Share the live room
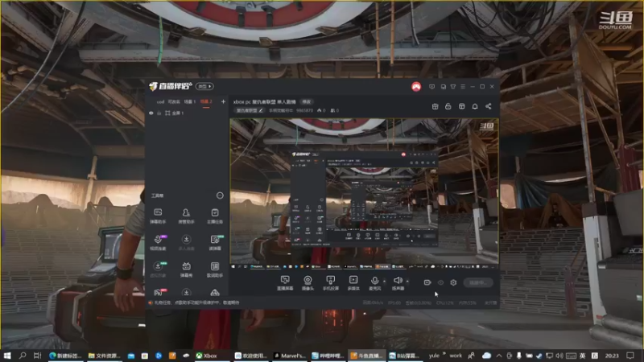Image resolution: width=644 pixels, height=362 pixels. tap(489, 106)
